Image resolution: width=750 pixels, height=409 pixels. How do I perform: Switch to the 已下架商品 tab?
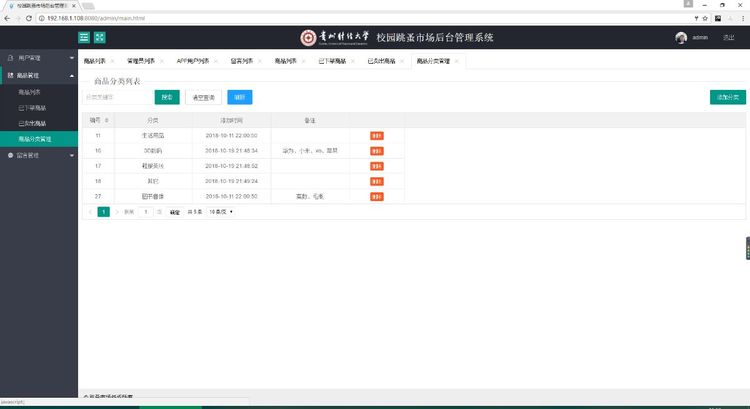tap(332, 61)
